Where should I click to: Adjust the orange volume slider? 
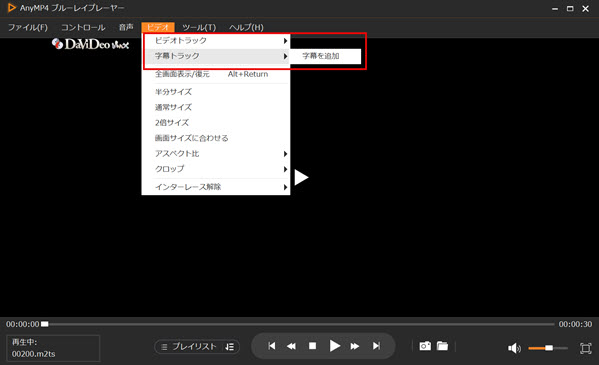pyautogui.click(x=548, y=348)
